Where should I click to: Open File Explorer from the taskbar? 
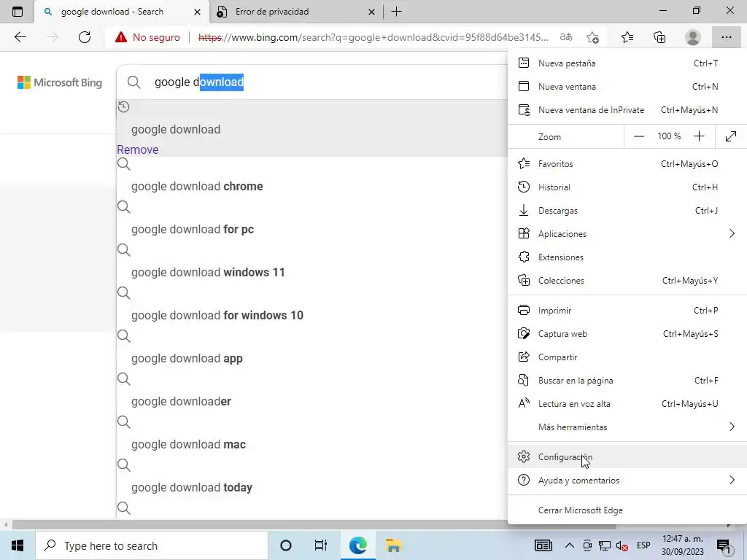[x=393, y=545]
